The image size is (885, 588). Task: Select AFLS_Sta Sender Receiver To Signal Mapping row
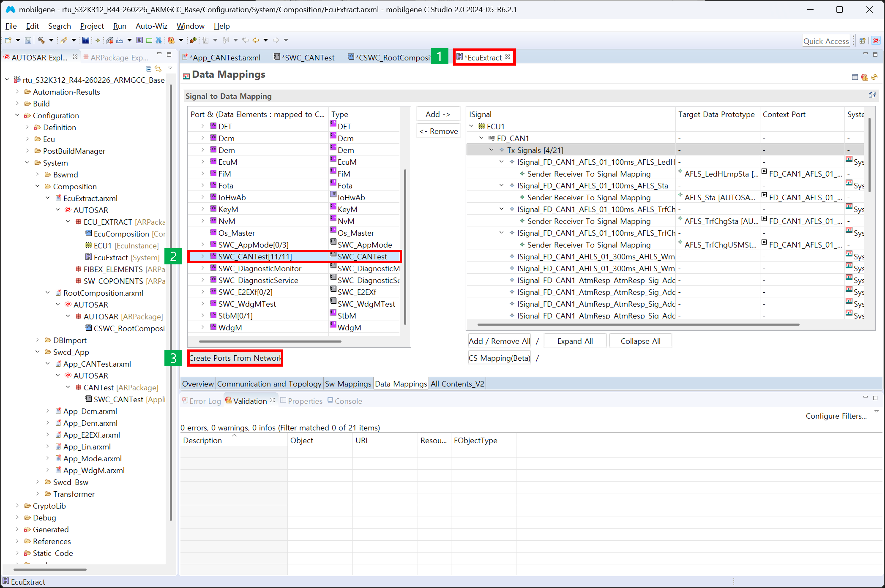(665, 197)
